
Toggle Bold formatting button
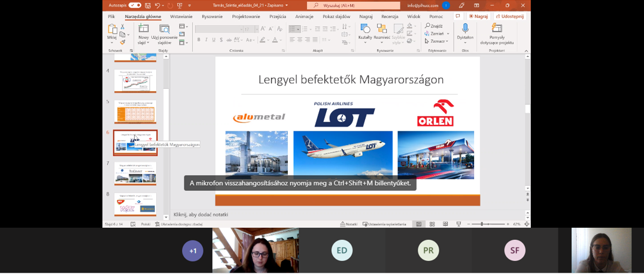pyautogui.click(x=199, y=40)
